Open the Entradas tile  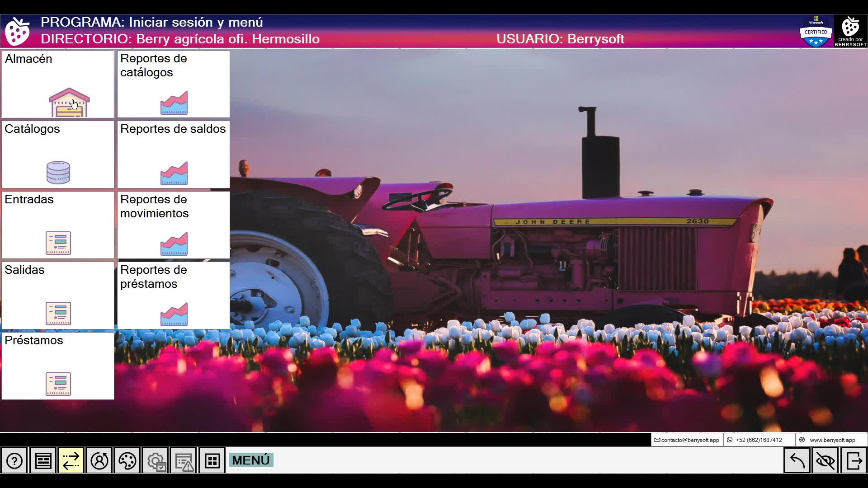[58, 225]
